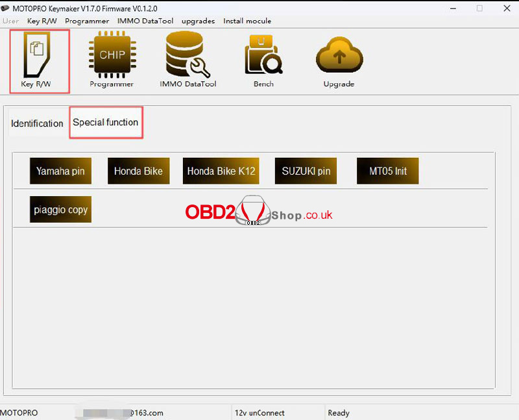Select the Special function tab
The width and height of the screenshot is (519, 420).
(106, 122)
